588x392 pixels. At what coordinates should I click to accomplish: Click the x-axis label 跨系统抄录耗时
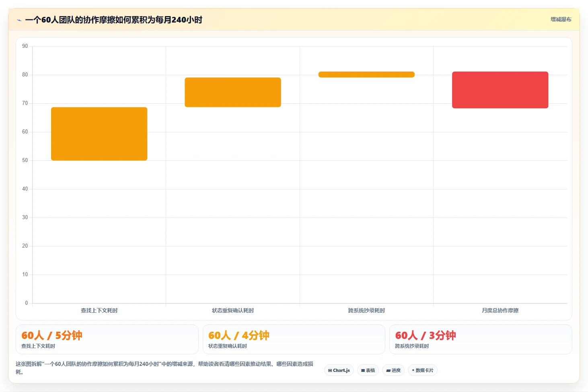366,310
